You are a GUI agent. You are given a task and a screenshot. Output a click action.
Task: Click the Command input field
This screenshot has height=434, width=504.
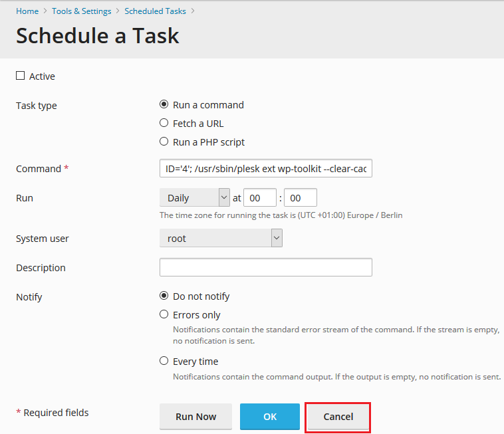[x=265, y=169]
